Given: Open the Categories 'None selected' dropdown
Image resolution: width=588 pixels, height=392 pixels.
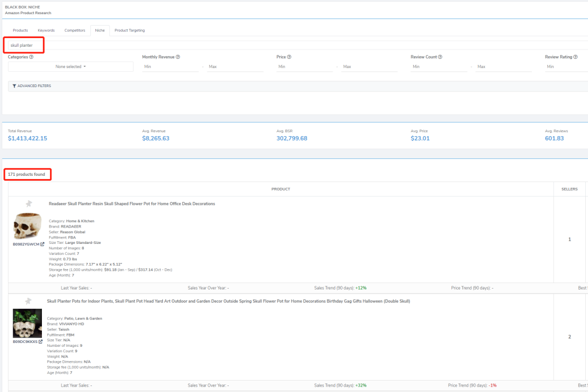Looking at the screenshot, I should pyautogui.click(x=71, y=66).
